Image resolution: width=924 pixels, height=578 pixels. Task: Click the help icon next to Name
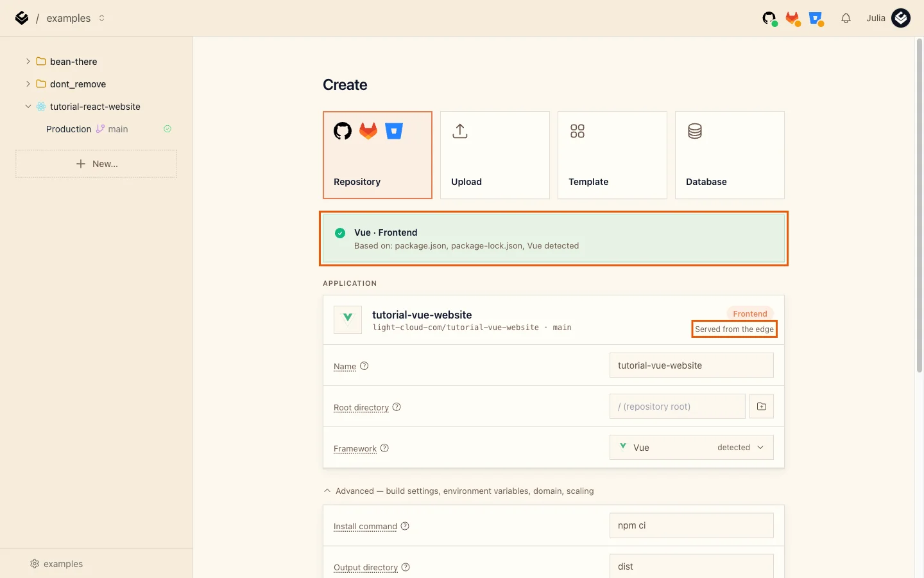point(364,366)
